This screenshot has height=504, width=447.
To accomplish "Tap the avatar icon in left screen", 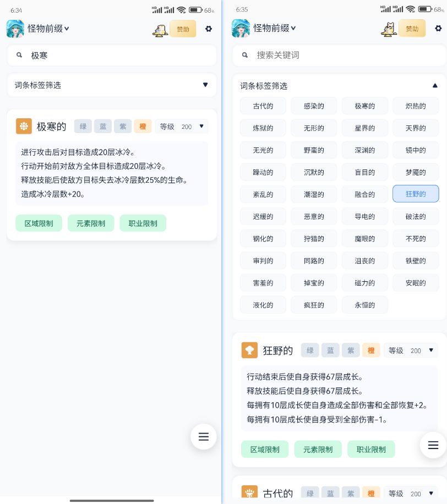I will click(x=15, y=29).
